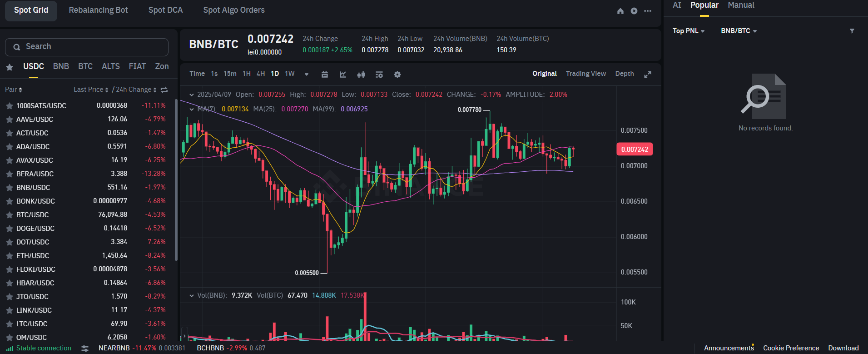The image size is (868, 354).
Task: Select the 4H time interval
Action: (261, 74)
